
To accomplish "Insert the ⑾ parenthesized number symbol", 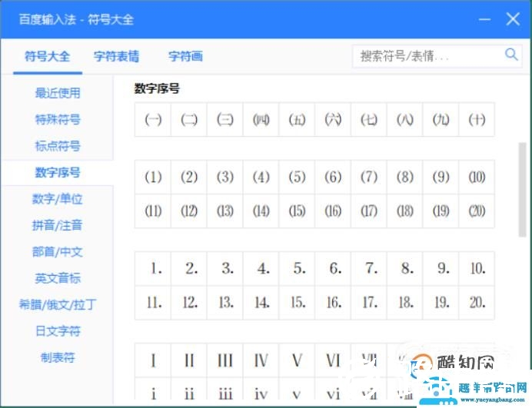I will pyautogui.click(x=153, y=211).
